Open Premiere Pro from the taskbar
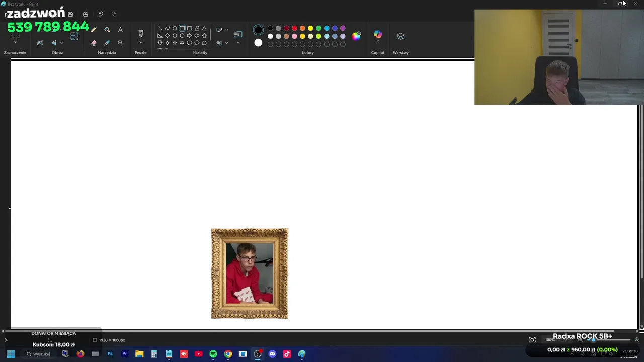The height and width of the screenshot is (362, 644). pos(125,354)
